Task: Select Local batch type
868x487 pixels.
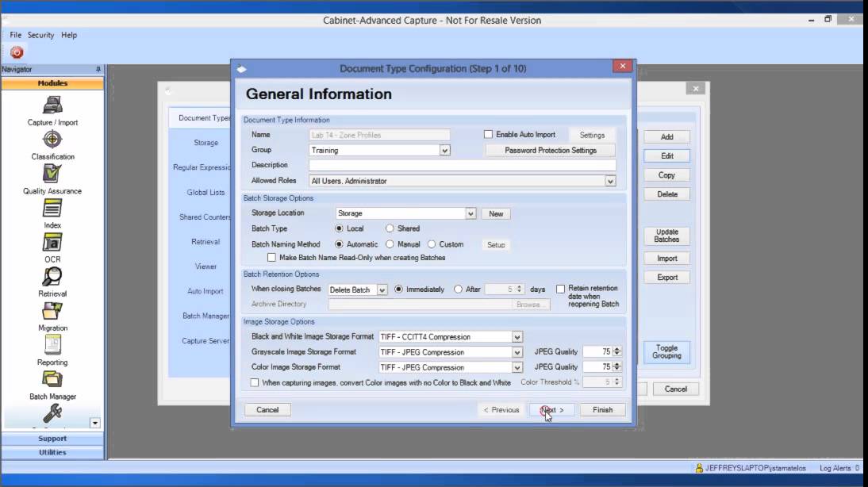Action: pyautogui.click(x=339, y=228)
